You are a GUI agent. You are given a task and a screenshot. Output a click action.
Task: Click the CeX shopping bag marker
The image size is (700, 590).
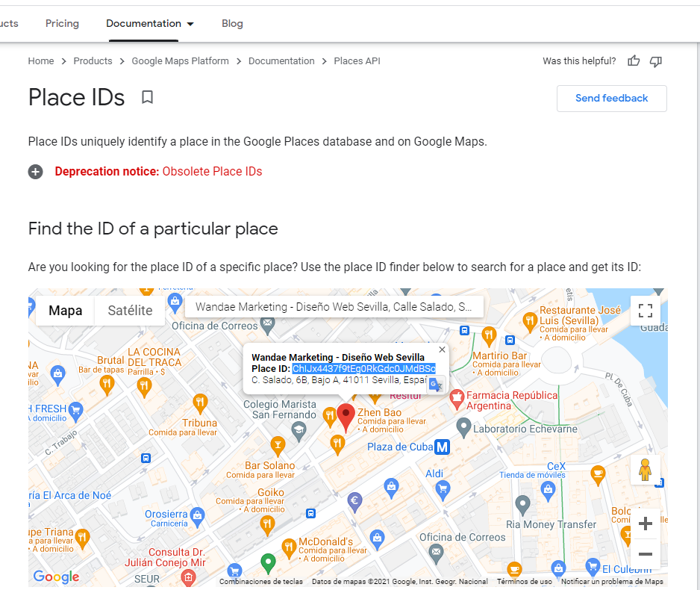coord(548,490)
